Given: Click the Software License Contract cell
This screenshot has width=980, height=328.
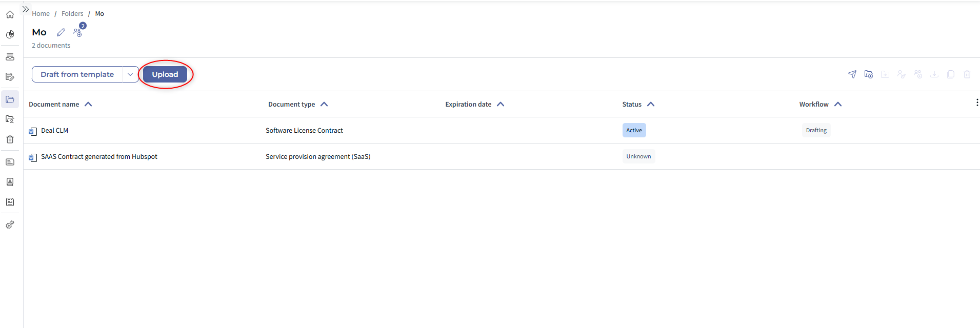Looking at the screenshot, I should pyautogui.click(x=304, y=131).
